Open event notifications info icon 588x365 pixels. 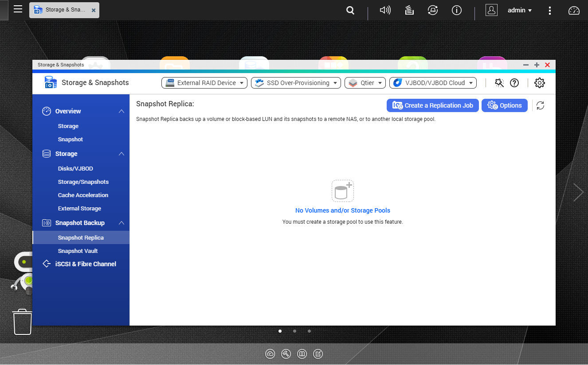coord(457,10)
